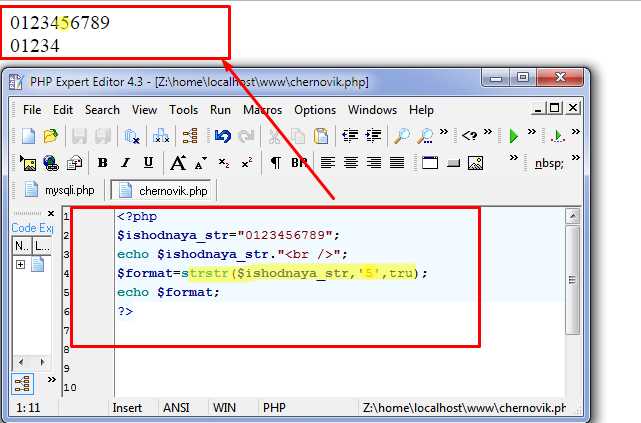Insert PHP tags with the <? icon
Screen dimensions: 641x423
tap(469, 135)
